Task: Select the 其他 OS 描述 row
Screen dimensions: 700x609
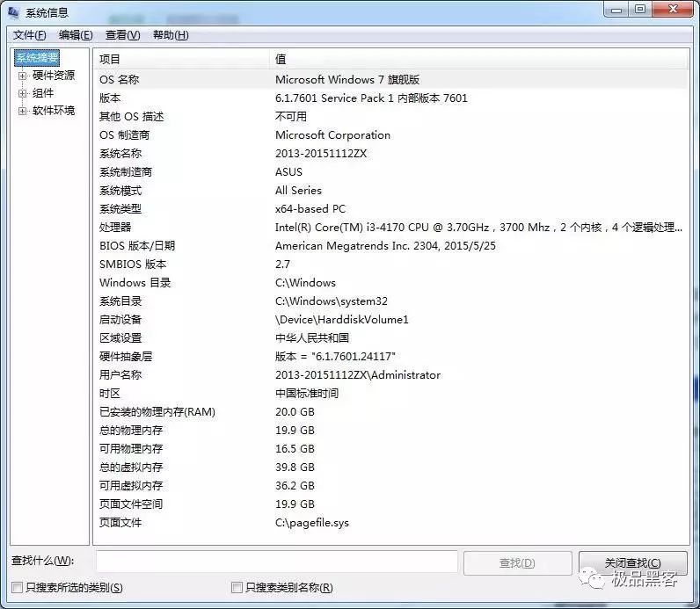Action: click(x=391, y=117)
